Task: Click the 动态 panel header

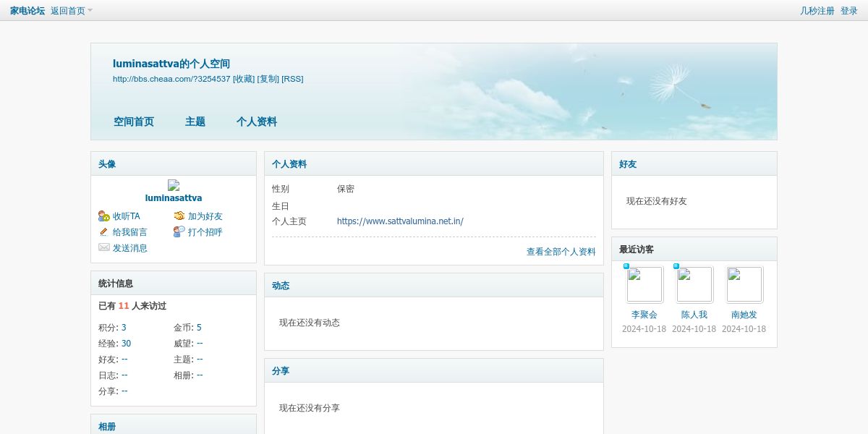Action: coord(434,286)
